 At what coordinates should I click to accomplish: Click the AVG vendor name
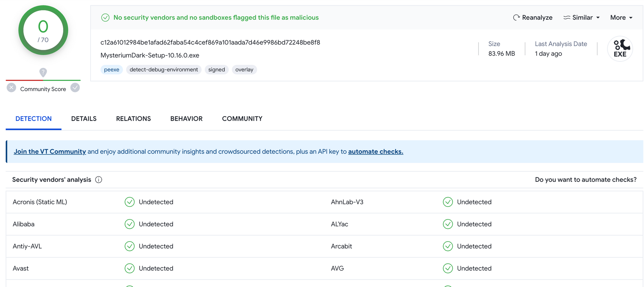[x=337, y=268]
